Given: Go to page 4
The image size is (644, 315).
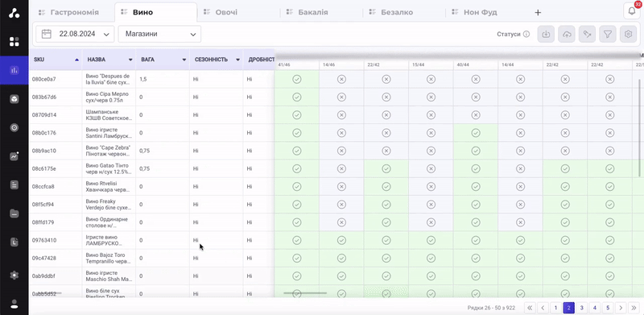Looking at the screenshot, I should [x=595, y=308].
